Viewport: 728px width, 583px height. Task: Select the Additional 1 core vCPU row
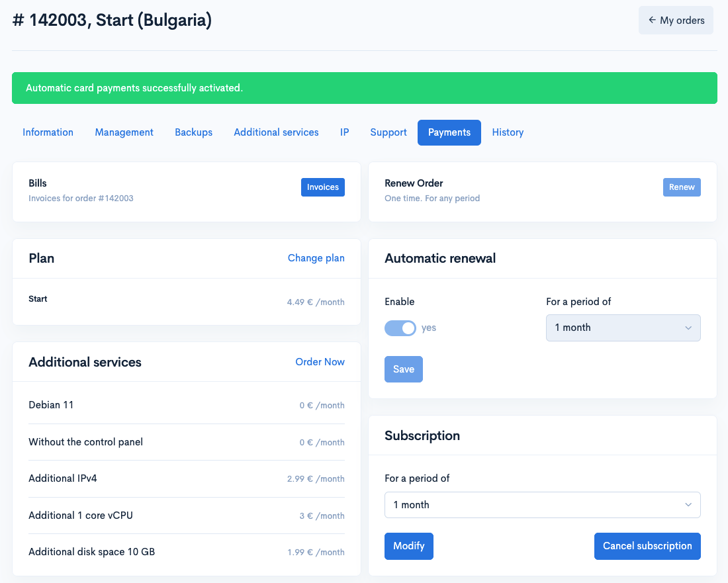[187, 516]
